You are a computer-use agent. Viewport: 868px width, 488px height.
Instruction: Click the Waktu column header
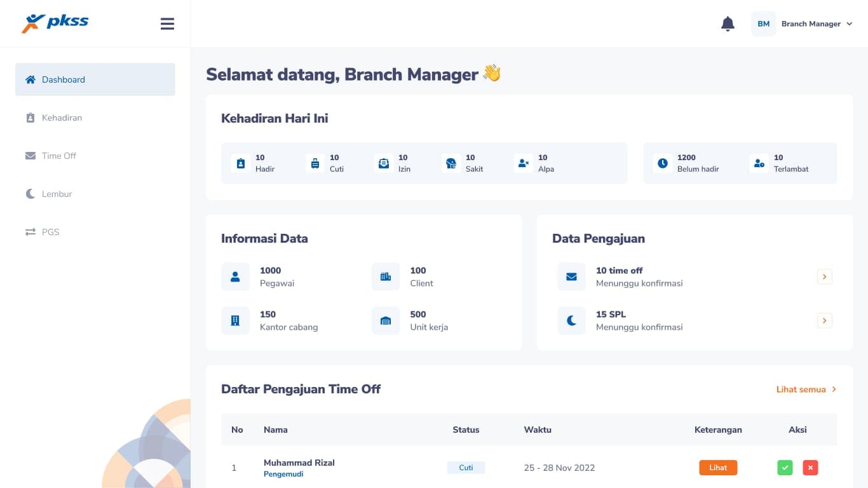pos(538,430)
